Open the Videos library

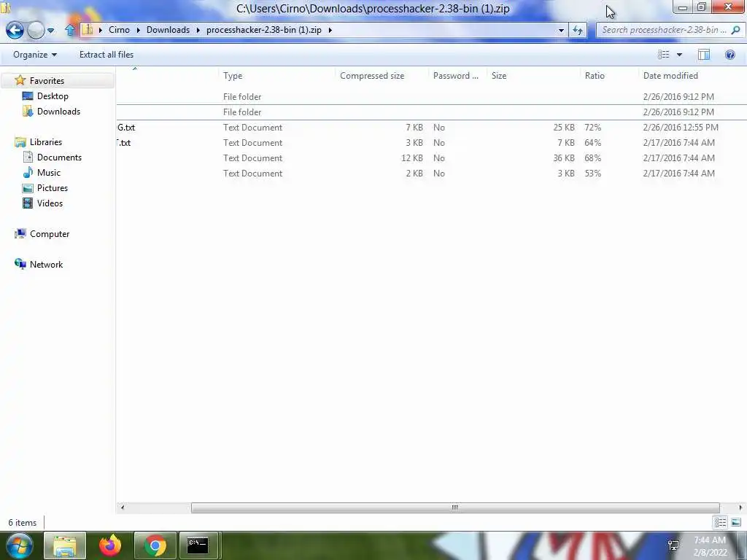(x=50, y=203)
